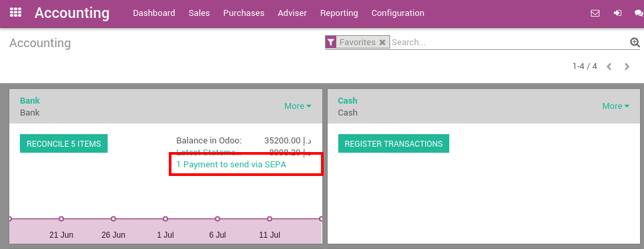Click the Register Transactions button

393,143
